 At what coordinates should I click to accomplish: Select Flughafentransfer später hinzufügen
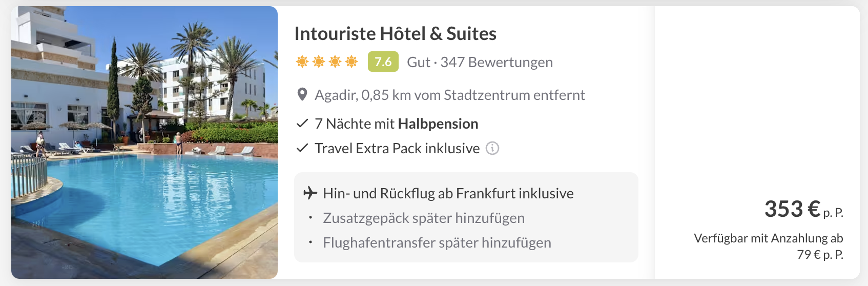[437, 243]
